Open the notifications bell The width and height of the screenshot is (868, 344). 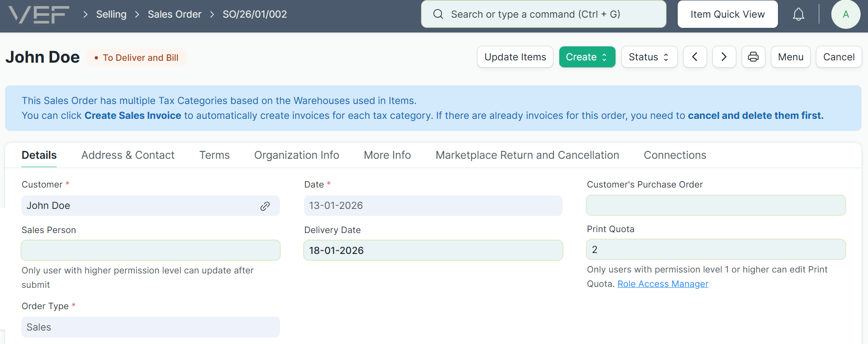coord(798,14)
